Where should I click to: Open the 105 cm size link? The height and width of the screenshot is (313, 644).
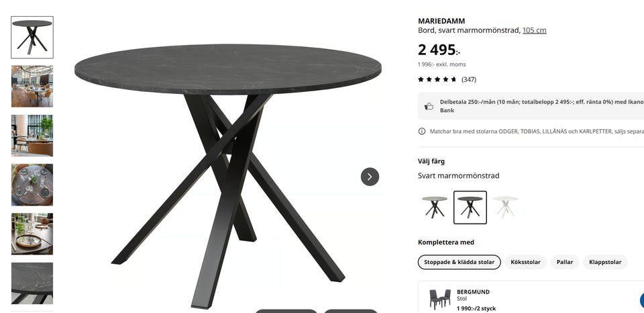(535, 30)
